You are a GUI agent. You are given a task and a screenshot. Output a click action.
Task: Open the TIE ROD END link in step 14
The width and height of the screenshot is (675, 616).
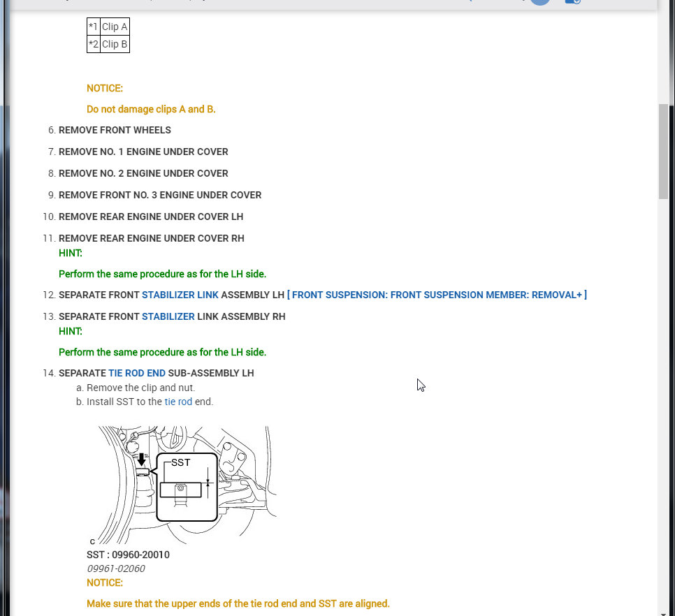point(137,374)
